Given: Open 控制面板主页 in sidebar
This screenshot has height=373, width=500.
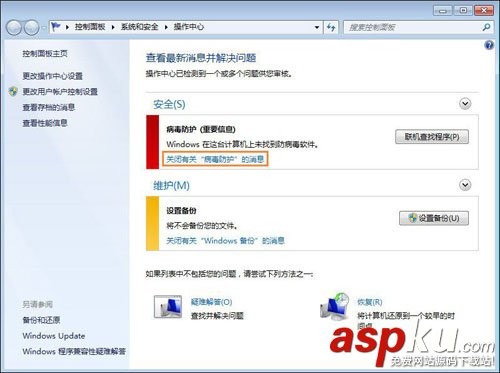Looking at the screenshot, I should point(45,53).
